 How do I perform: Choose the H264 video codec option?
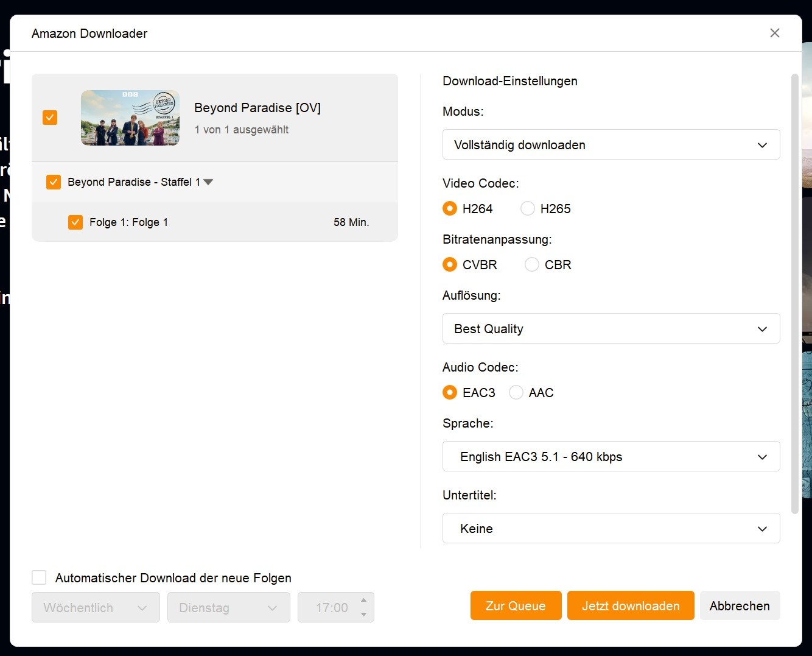tap(450, 209)
